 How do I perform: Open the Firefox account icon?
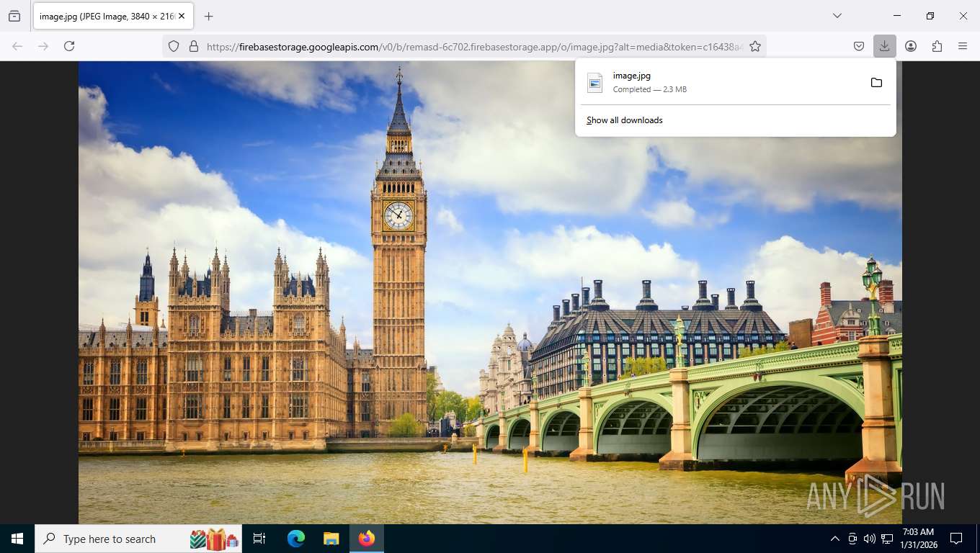coord(911,46)
